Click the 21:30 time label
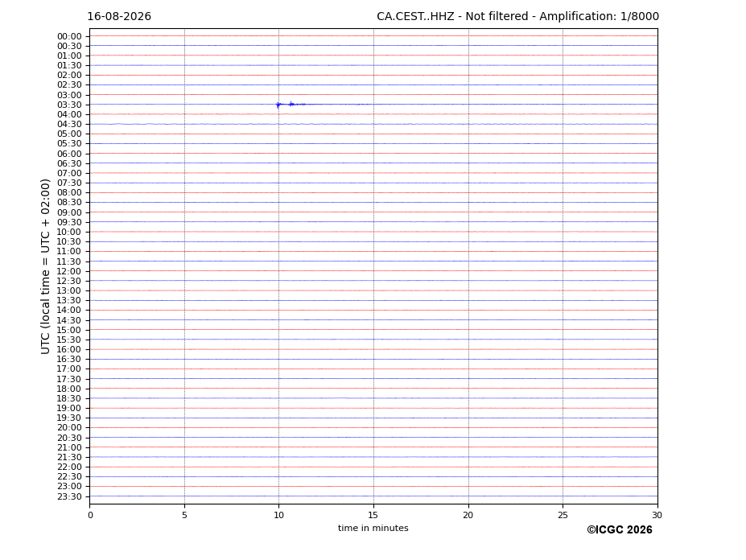The image size is (746, 560). (x=69, y=457)
